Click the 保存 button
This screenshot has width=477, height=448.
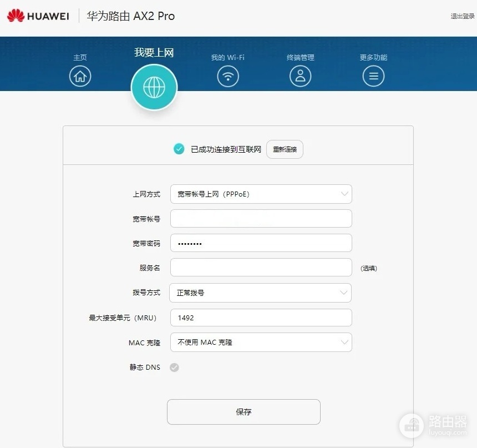click(x=243, y=412)
